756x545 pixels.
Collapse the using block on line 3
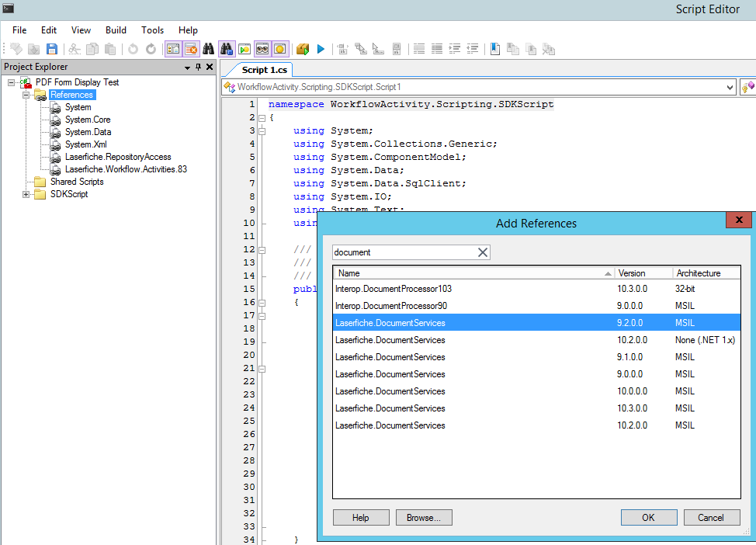(262, 130)
